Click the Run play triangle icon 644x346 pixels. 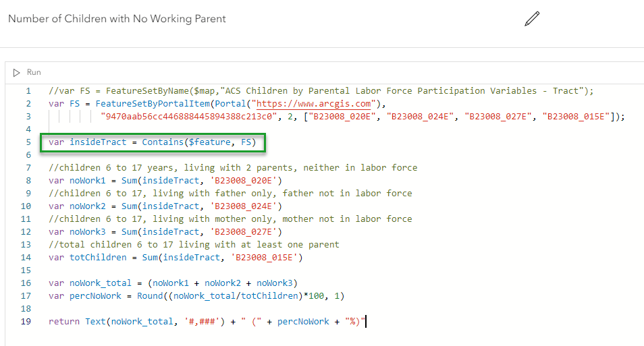pyautogui.click(x=16, y=73)
